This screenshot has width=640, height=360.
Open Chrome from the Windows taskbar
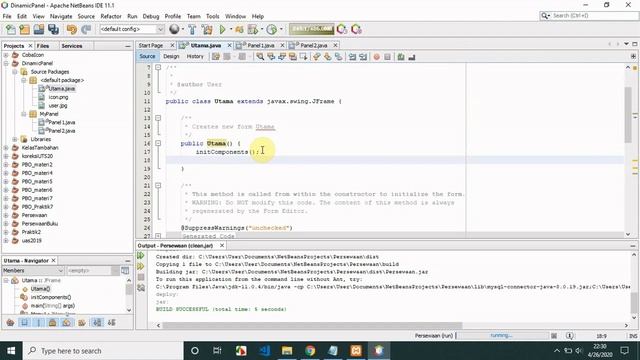click(x=310, y=351)
